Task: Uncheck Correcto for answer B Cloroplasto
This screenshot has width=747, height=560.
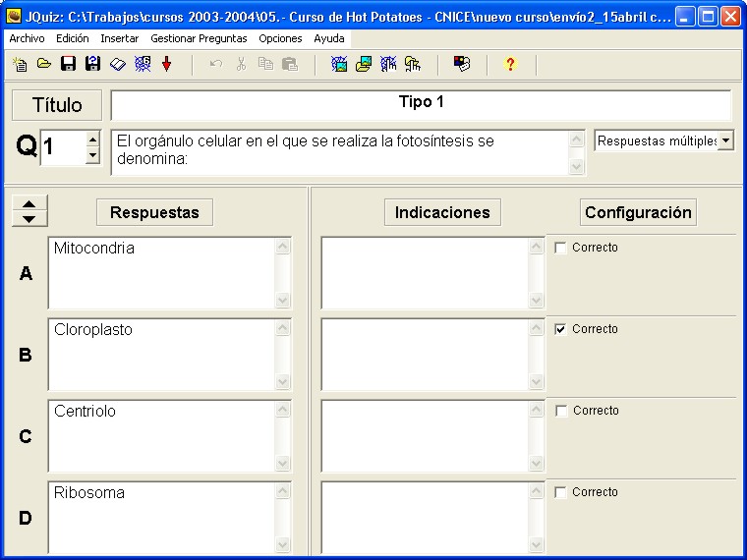Action: click(x=561, y=330)
